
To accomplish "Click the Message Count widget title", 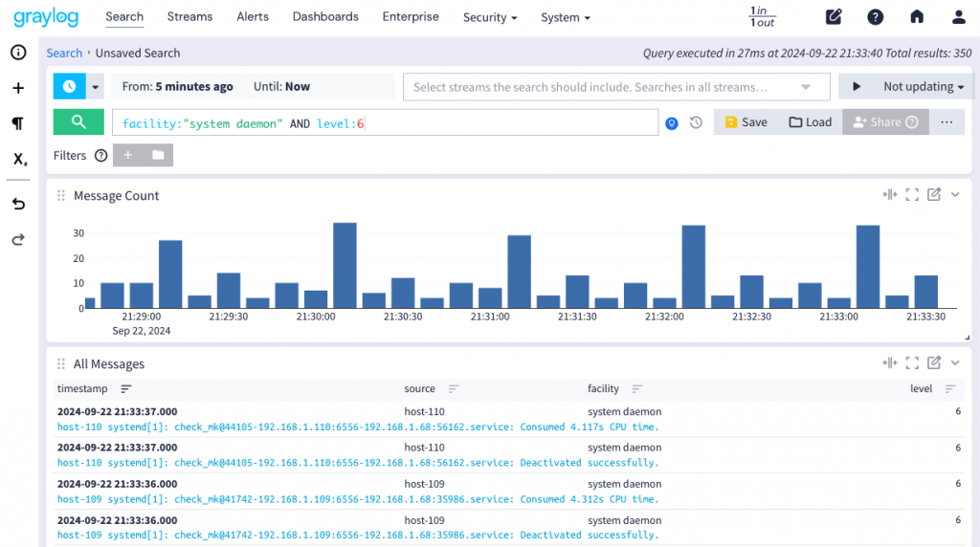I will tap(116, 195).
